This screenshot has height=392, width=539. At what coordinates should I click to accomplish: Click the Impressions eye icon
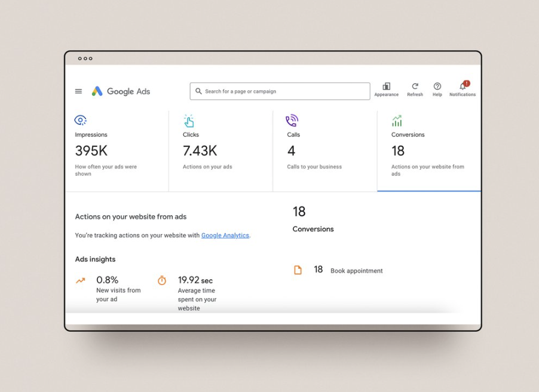[81, 120]
